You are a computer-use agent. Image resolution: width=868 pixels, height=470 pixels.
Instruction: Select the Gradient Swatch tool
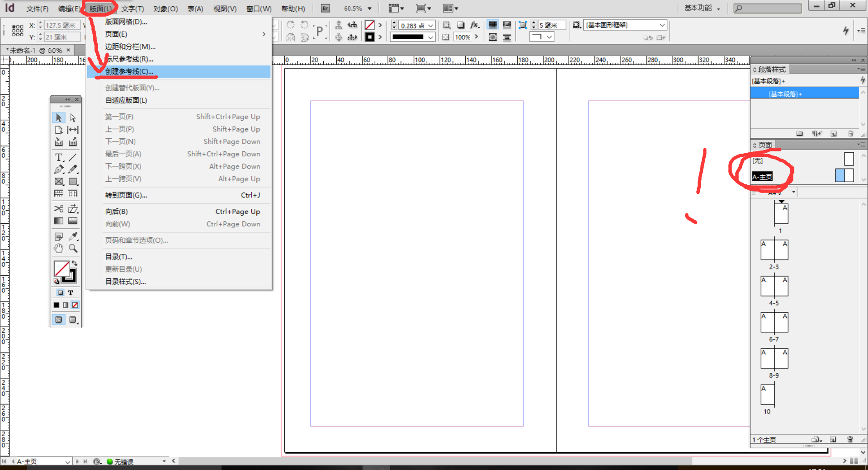pyautogui.click(x=58, y=221)
